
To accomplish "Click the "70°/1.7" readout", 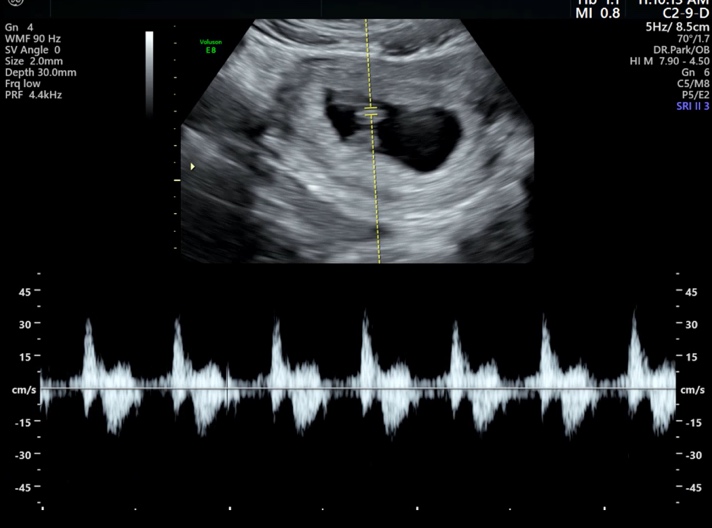I will coord(693,39).
